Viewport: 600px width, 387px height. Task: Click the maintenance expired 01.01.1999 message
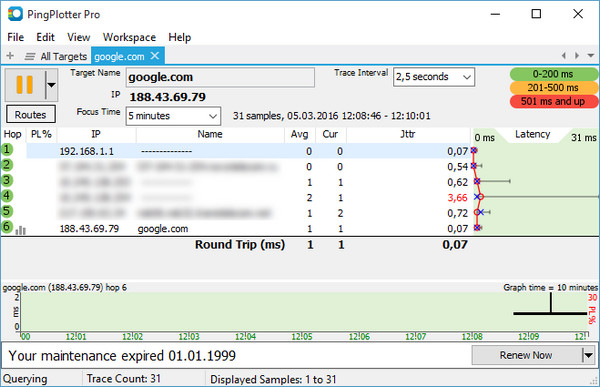coord(122,356)
